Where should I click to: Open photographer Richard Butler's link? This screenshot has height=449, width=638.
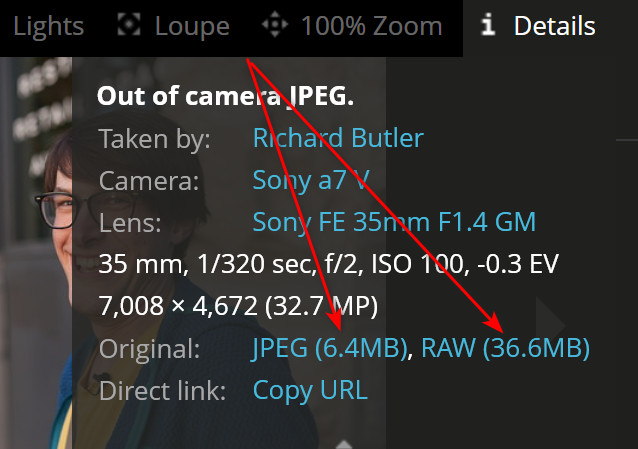click(338, 138)
